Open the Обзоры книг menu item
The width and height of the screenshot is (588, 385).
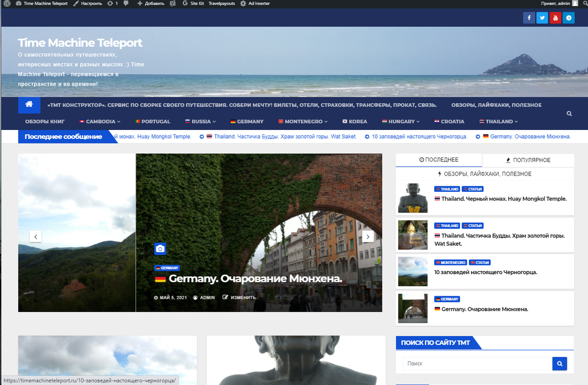coord(45,121)
